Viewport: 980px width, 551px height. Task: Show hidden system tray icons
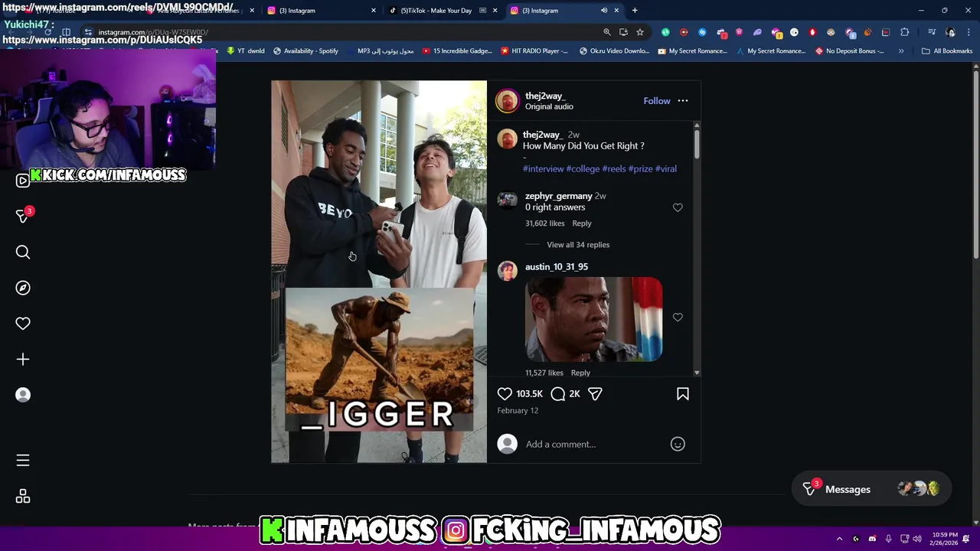839,539
